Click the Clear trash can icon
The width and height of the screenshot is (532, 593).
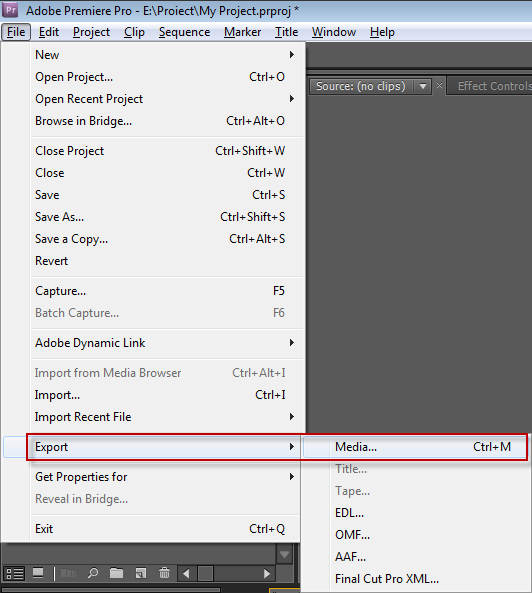click(x=164, y=574)
